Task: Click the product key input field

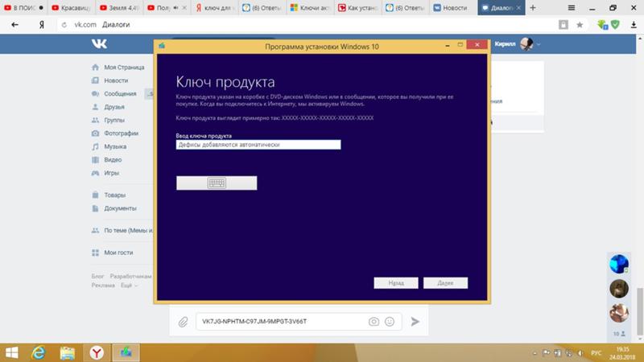Action: [x=258, y=145]
